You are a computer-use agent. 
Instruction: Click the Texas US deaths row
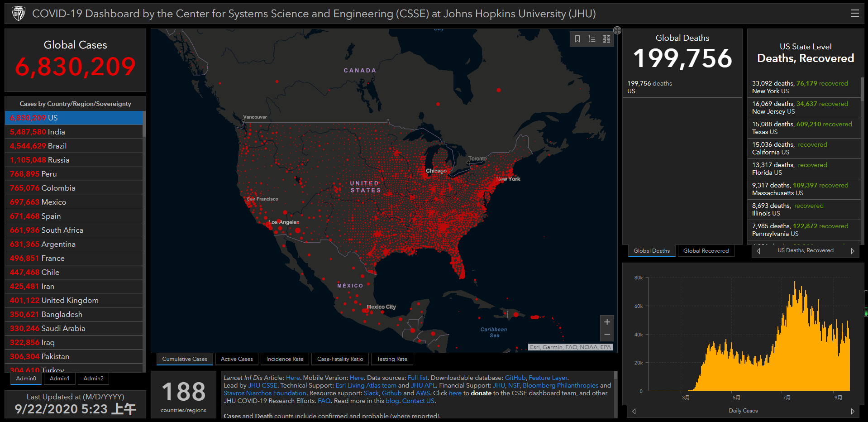804,128
